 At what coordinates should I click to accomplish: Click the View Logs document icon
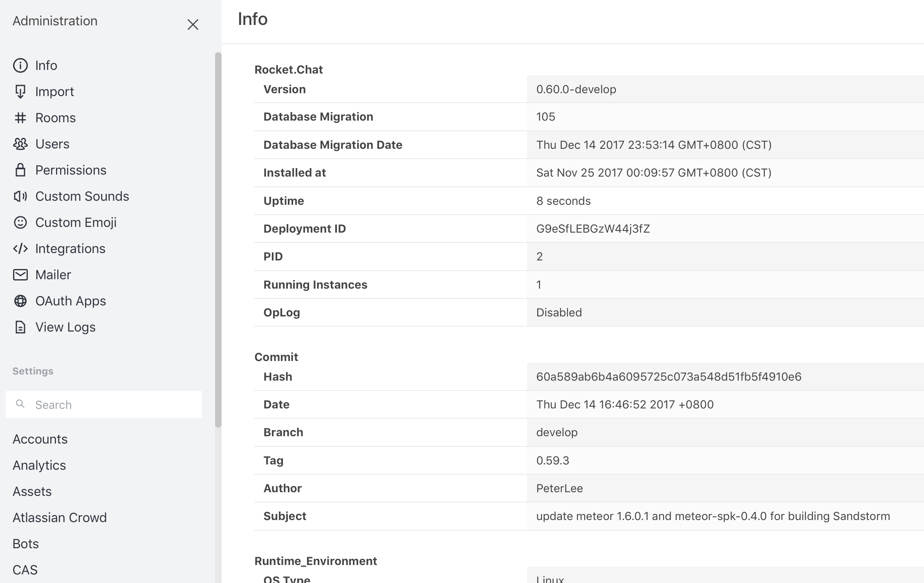point(20,327)
